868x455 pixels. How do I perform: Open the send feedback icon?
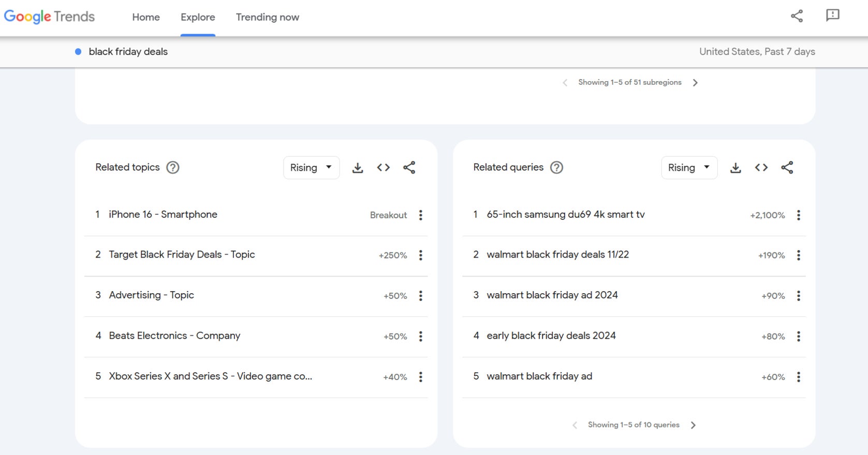point(832,16)
